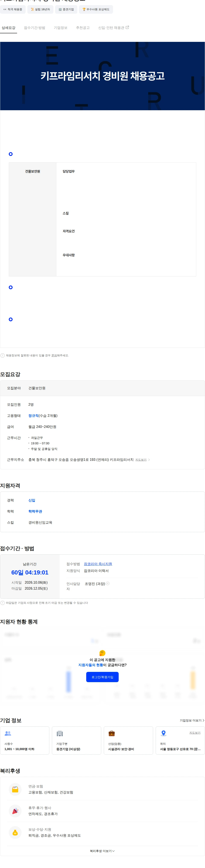Go to the 추천공고 tab
The width and height of the screenshot is (205, 868).
point(83,28)
